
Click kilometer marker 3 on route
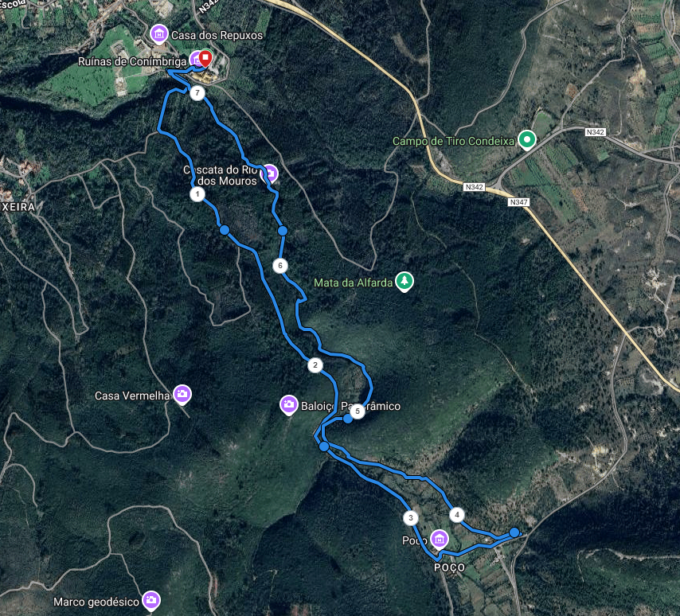tap(411, 517)
